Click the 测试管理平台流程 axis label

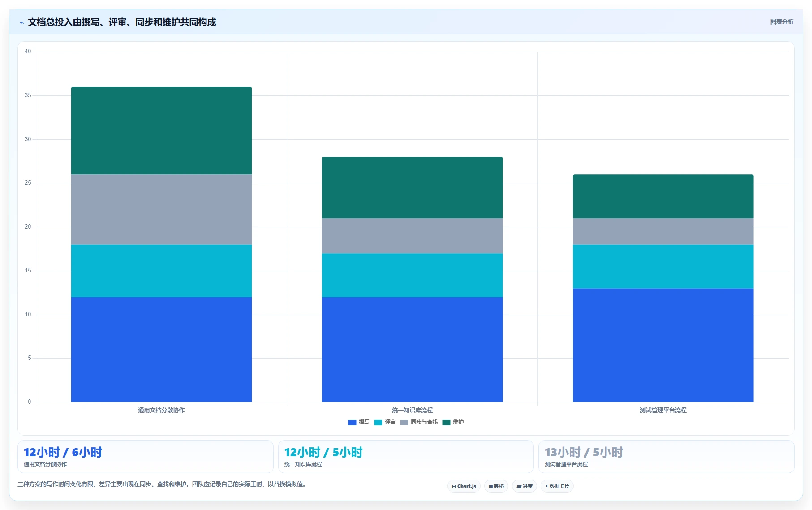[663, 410]
